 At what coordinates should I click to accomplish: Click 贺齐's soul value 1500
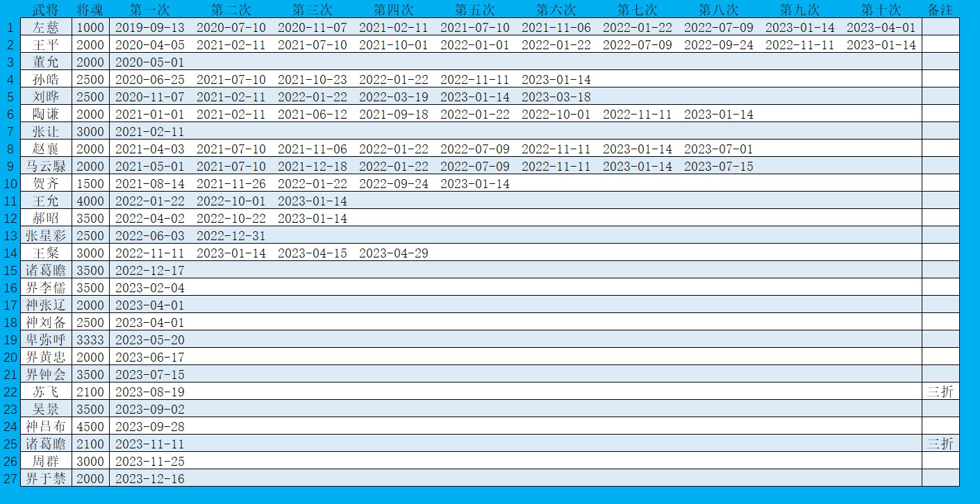pyautogui.click(x=90, y=184)
